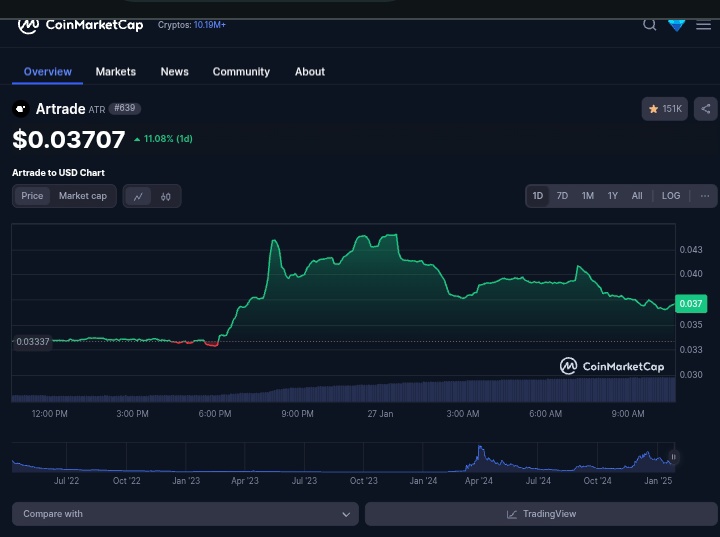The image size is (720, 537).
Task: Enable LOG scale on chart
Action: point(671,196)
